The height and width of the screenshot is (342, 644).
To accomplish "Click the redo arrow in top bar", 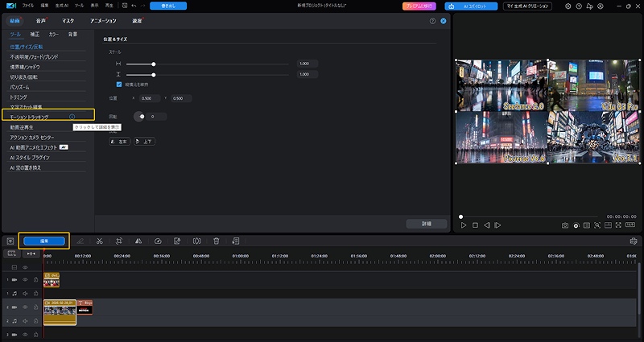I will click(x=143, y=6).
